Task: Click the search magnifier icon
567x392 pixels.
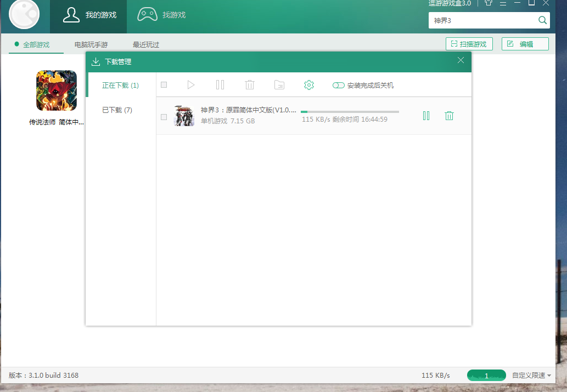Action: [542, 20]
